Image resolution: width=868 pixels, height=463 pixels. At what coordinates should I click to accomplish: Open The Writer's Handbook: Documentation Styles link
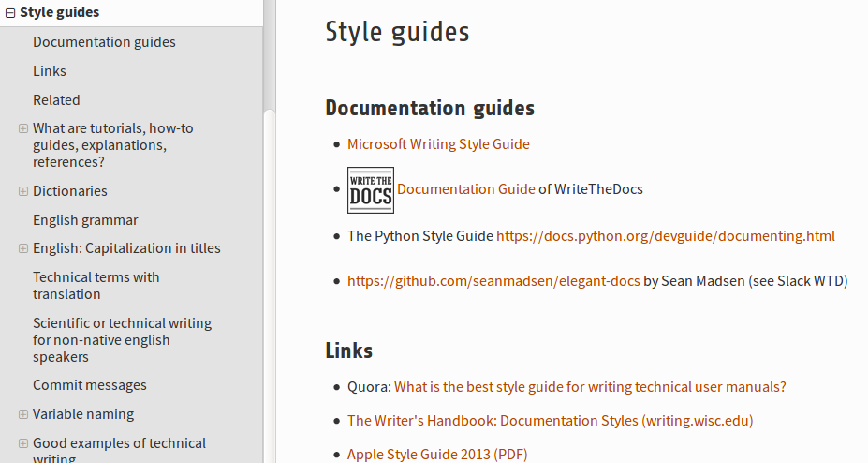[x=551, y=420]
